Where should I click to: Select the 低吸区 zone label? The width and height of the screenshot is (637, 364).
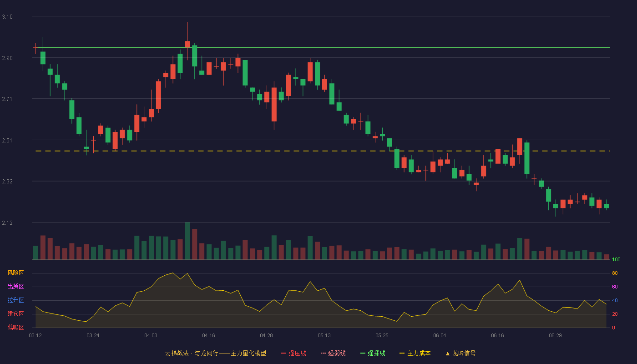[x=15, y=327]
